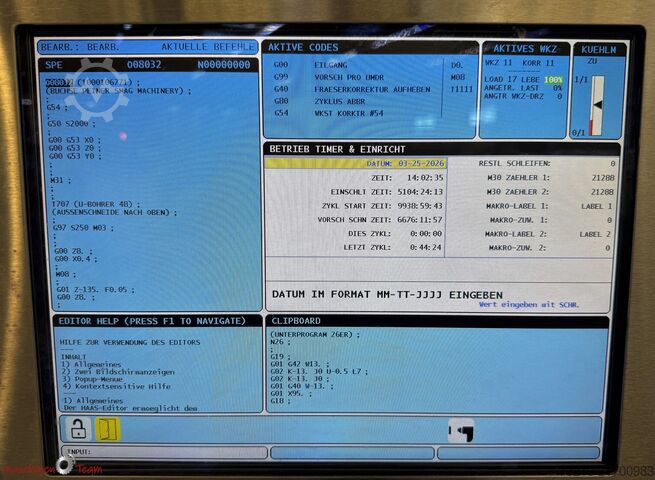The image size is (655, 480).
Task: Click the G54 WKST KORKTR entry in active codes
Action: 352,113
